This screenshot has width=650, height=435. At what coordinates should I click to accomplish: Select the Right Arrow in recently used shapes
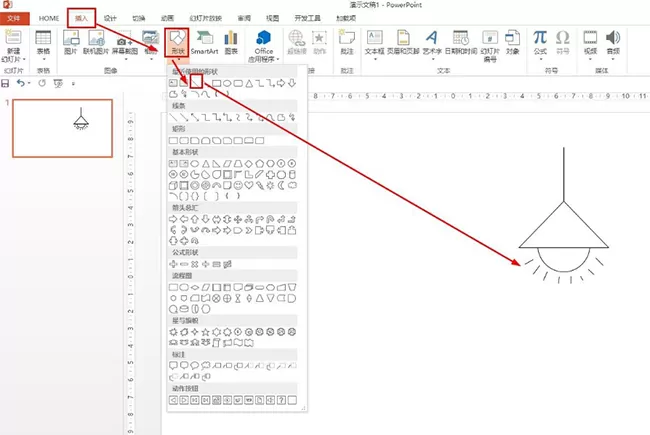coord(281,83)
